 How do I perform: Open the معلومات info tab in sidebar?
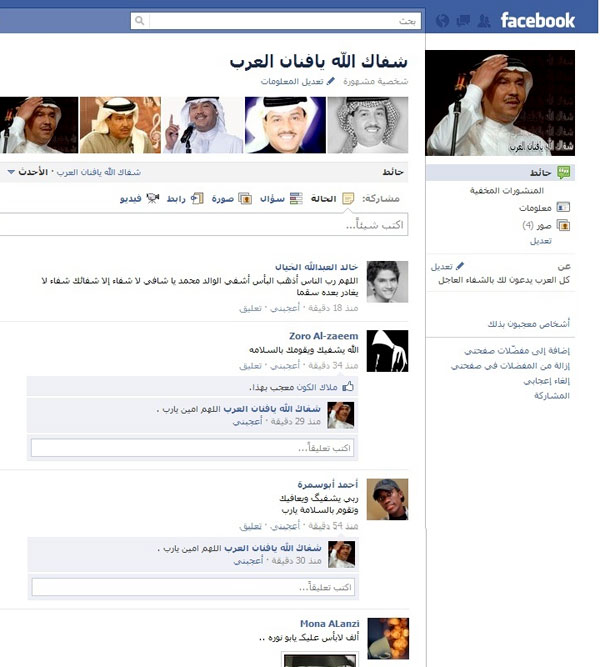tap(545, 208)
